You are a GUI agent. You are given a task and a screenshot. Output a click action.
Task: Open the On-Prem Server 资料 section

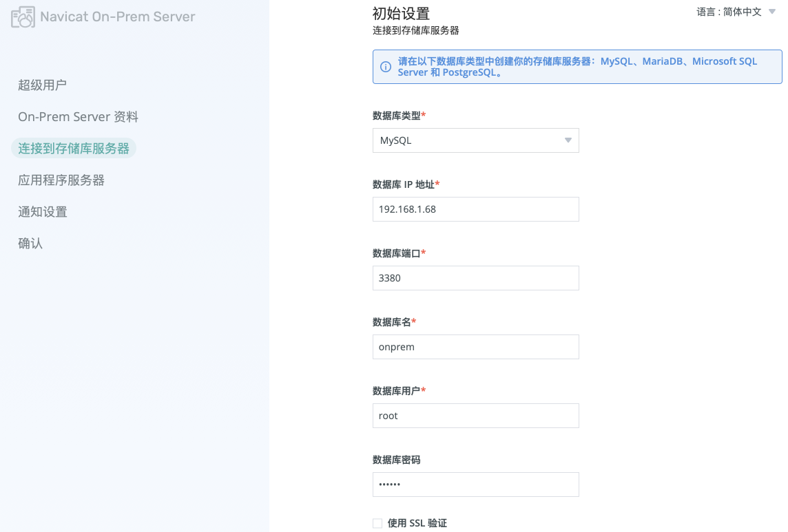tap(78, 116)
